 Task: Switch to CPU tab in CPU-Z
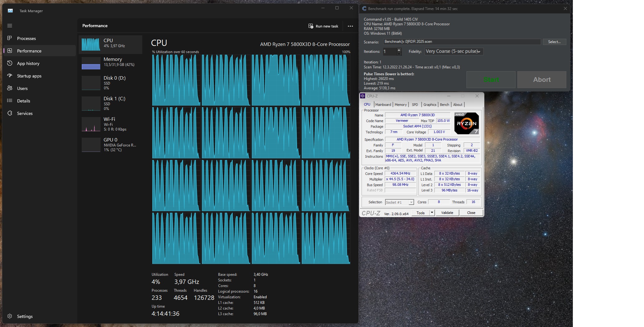point(367,105)
